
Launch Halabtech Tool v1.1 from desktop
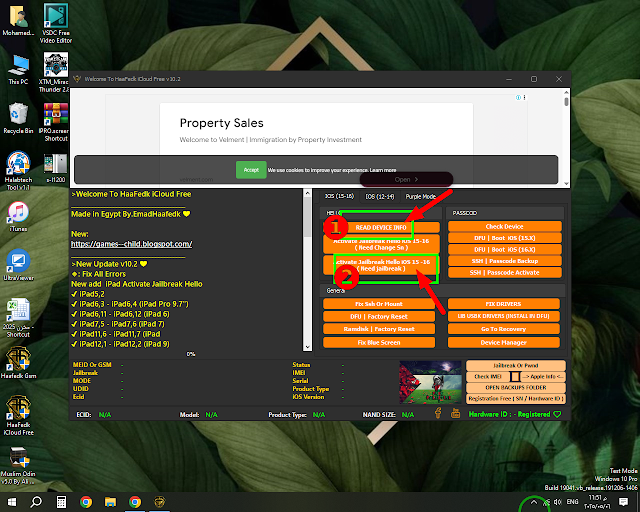point(18,171)
